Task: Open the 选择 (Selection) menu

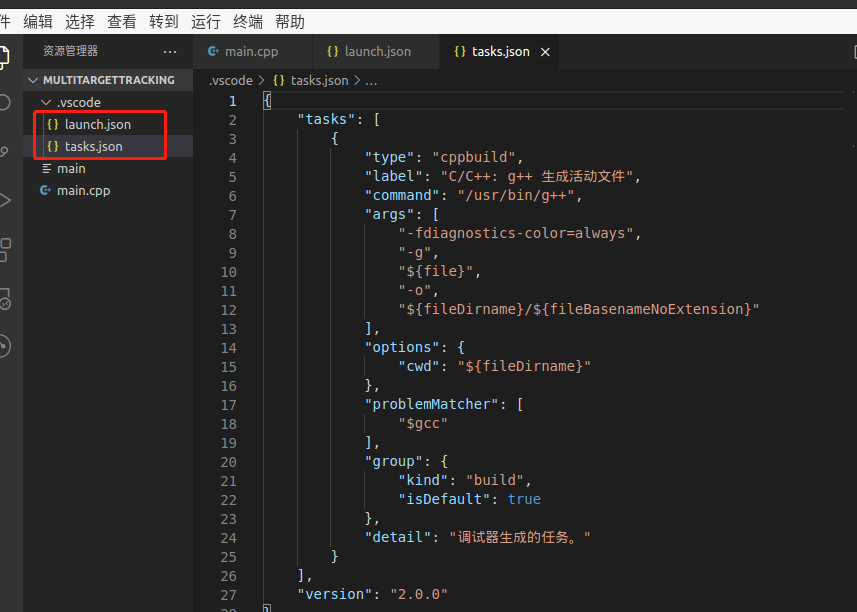Action: (80, 22)
